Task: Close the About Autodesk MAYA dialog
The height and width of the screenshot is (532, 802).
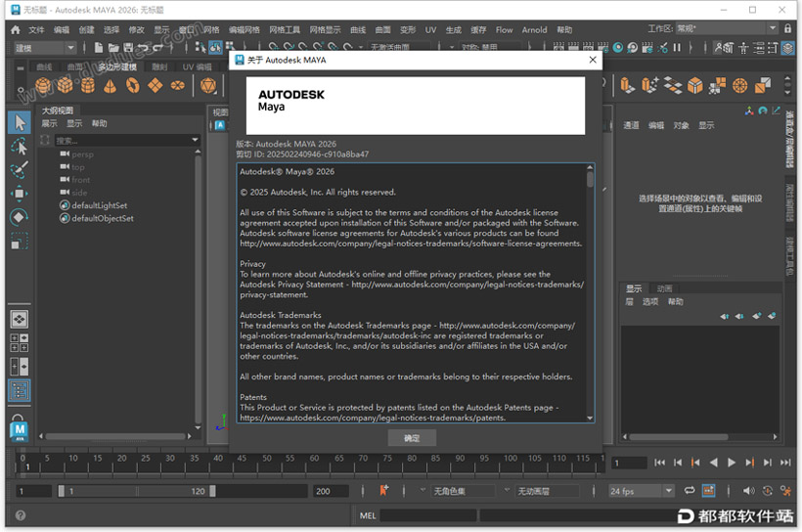Action: pyautogui.click(x=593, y=60)
